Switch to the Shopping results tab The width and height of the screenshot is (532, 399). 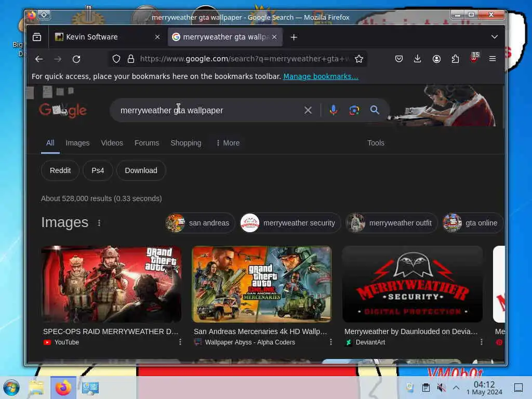[x=186, y=143]
